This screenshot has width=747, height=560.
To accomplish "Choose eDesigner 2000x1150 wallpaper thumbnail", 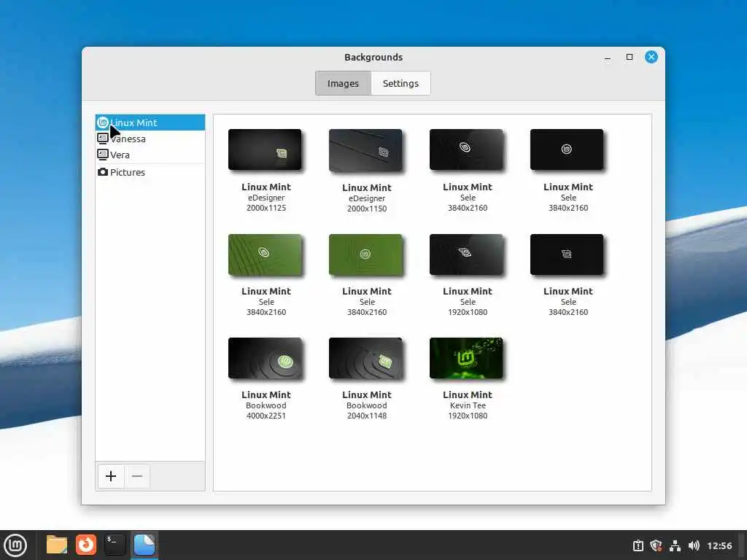I will (365, 150).
